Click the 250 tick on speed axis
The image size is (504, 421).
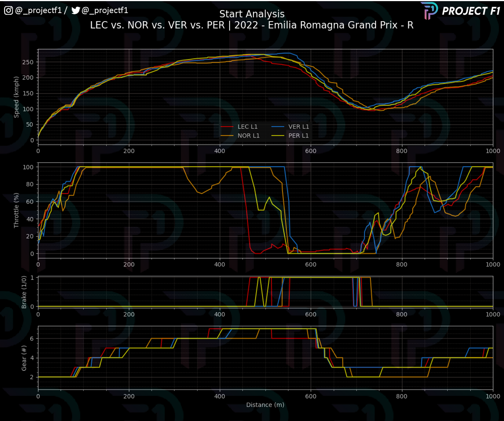click(x=28, y=62)
